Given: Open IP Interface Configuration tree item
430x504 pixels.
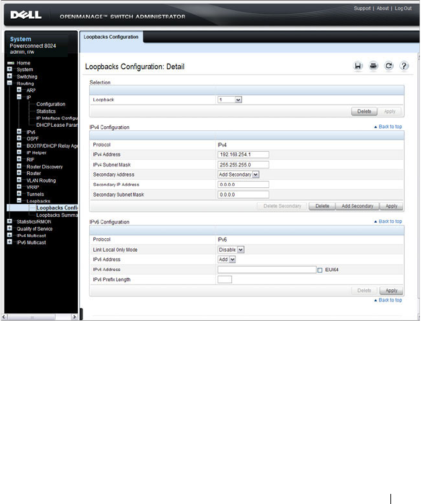Looking at the screenshot, I should (x=57, y=118).
